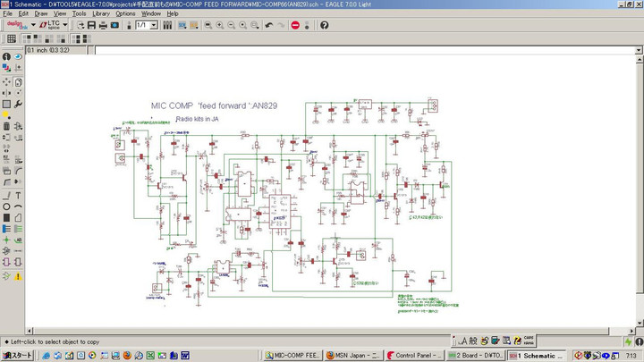644x362 pixels.
Task: Select the Show eye tool
Action: [19, 56]
